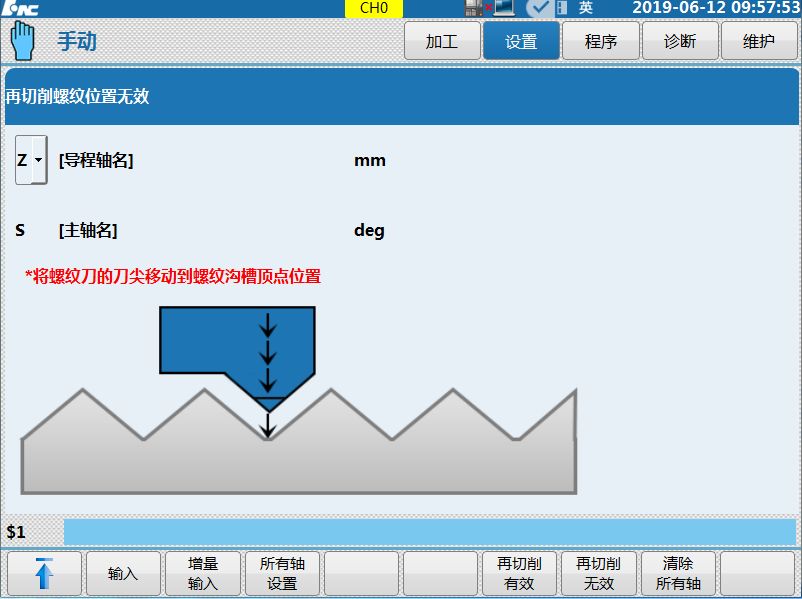Open the 程序 tab
Viewport: 802px width, 599px height.
(601, 42)
